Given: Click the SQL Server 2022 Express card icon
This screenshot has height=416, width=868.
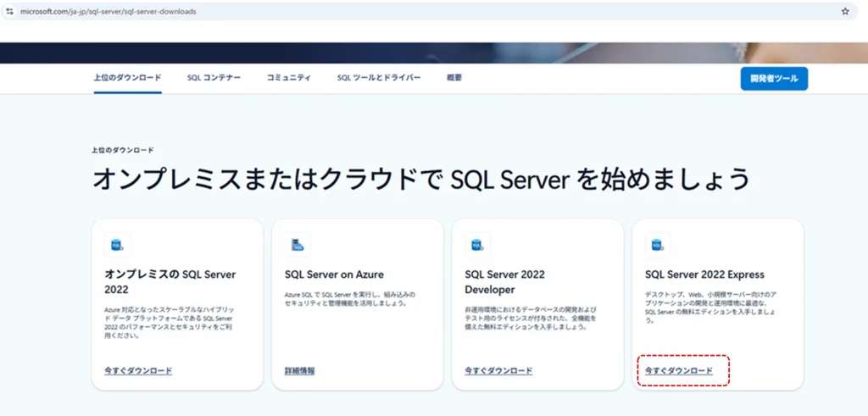Looking at the screenshot, I should (657, 246).
